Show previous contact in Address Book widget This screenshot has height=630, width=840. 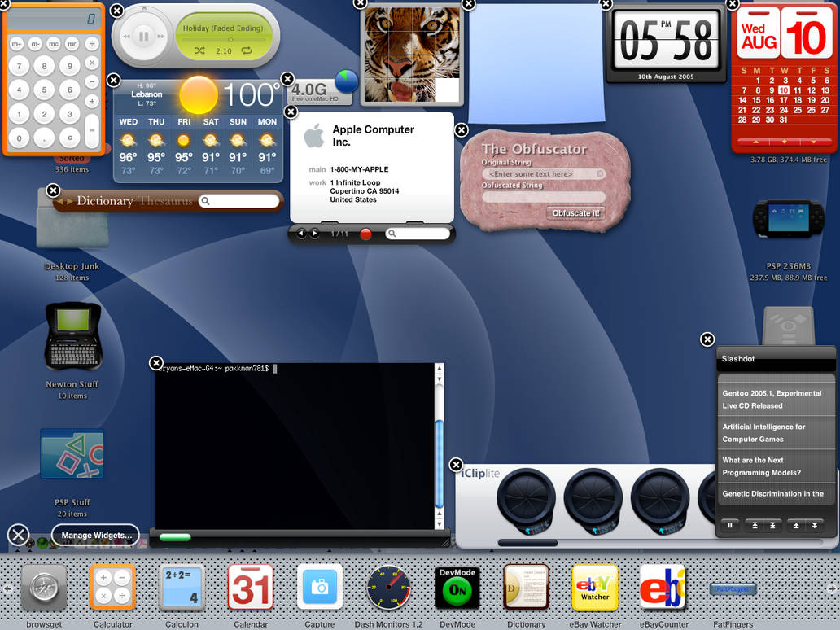301,234
